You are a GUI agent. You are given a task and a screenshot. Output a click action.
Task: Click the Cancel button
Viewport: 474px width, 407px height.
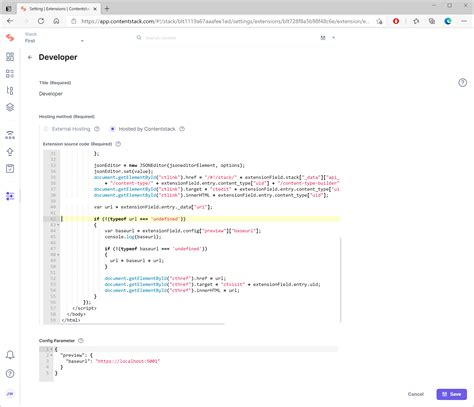pos(416,394)
